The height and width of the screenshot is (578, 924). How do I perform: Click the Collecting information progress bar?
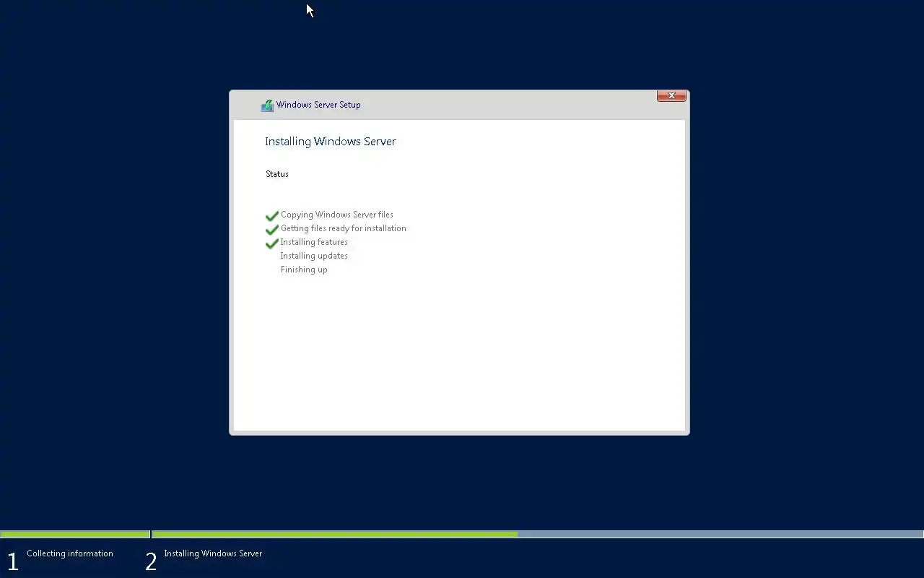[75, 535]
